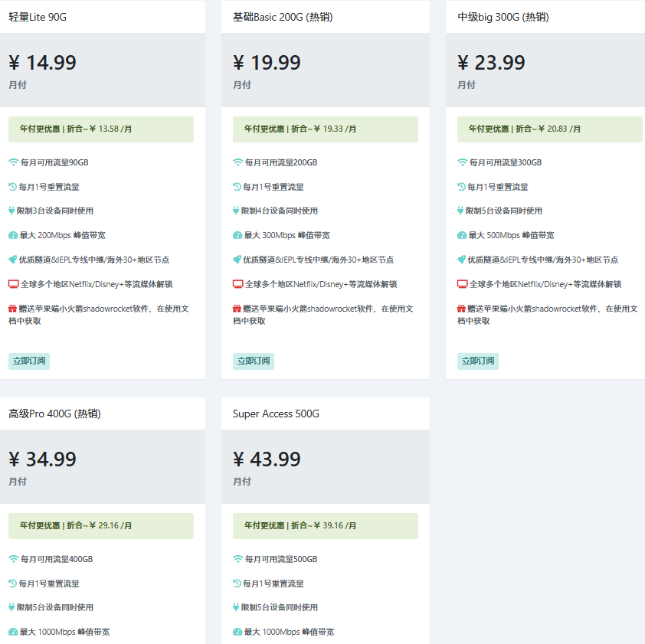
Task: Open the Pro 400G plan title
Action: click(54, 414)
